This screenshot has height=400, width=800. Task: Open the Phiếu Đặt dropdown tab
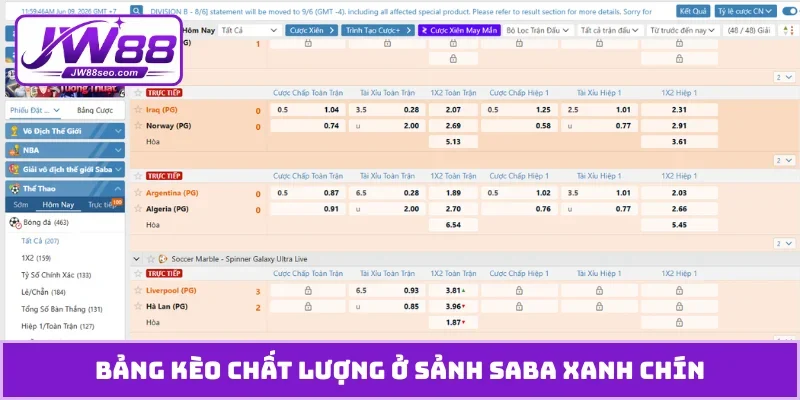[35, 110]
